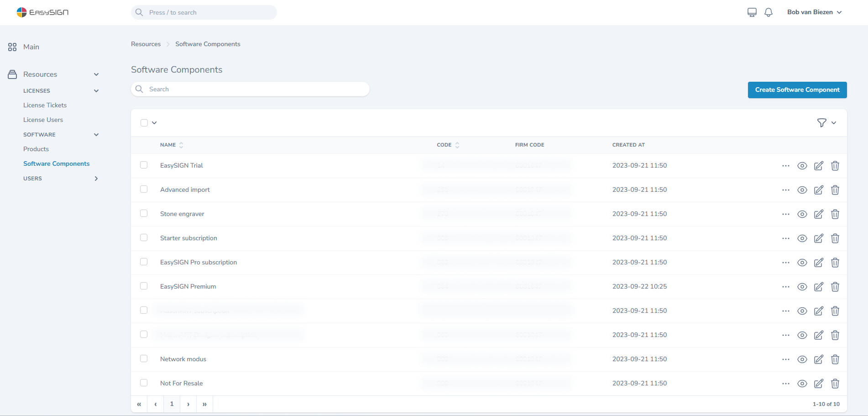Click the Software Components breadcrumb
Image resolution: width=868 pixels, height=416 pixels.
click(x=208, y=44)
